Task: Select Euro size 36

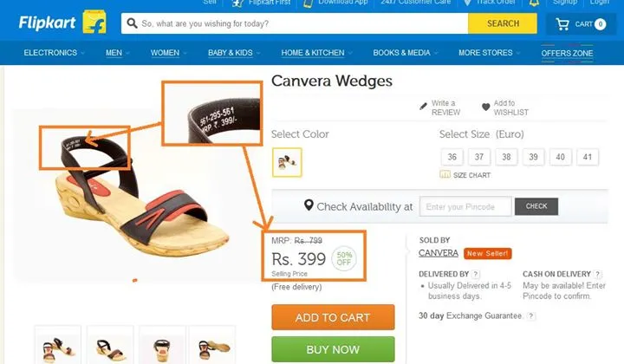Action: tap(452, 157)
